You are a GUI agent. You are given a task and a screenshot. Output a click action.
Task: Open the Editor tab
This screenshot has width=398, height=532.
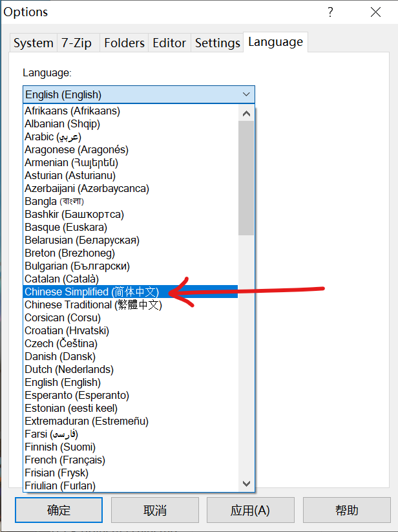169,43
